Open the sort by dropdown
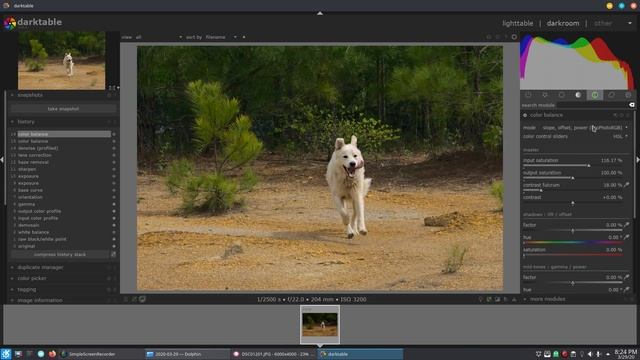Image resolution: width=640 pixels, height=360 pixels. coord(221,37)
